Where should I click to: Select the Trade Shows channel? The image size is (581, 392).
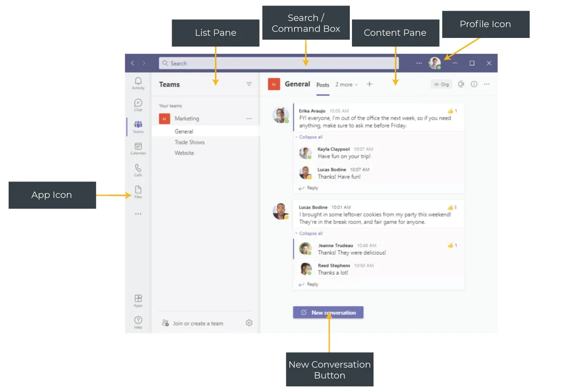pyautogui.click(x=189, y=142)
